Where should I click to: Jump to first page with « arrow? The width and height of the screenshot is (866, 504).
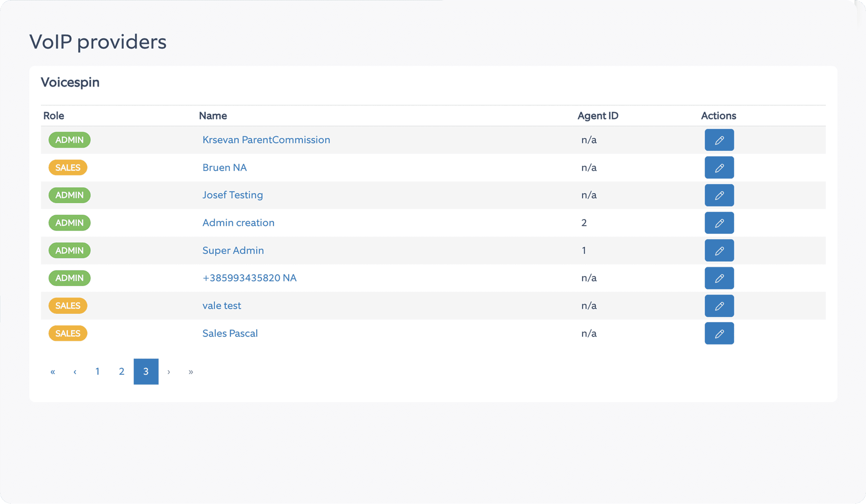pos(53,372)
